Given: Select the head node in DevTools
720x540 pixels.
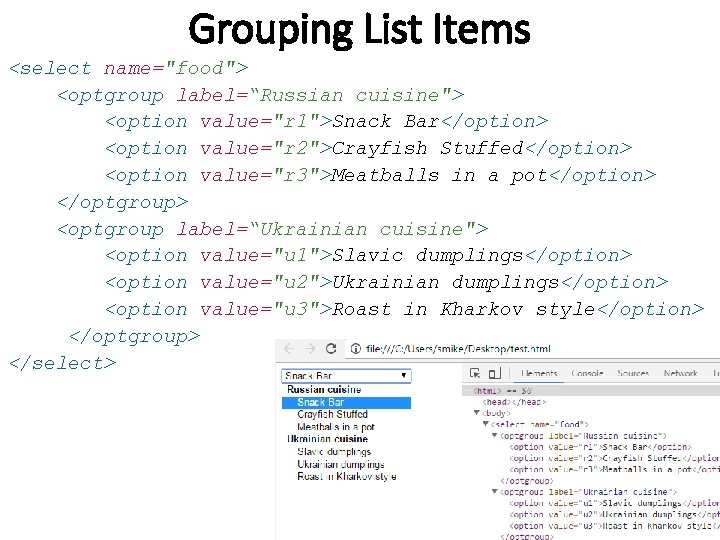Looking at the screenshot, I should tap(514, 402).
